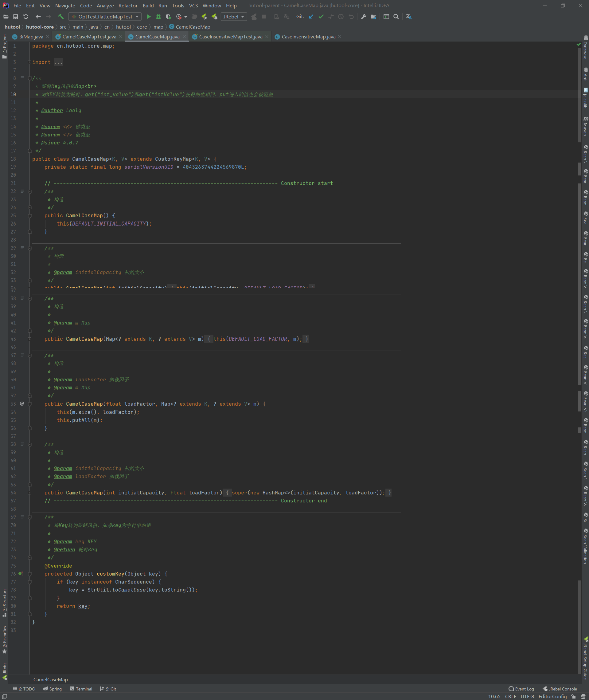Expand folded constructor at line 43
Screen dimensions: 589x700
[30, 339]
